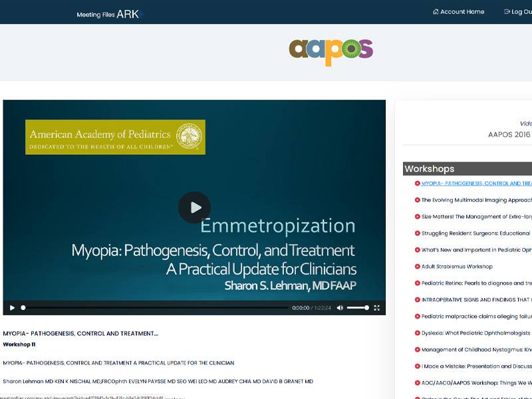Open INTRAOPERATIVE SIGNS AND FINDINGS workshop
This screenshot has width=532, height=399.
coord(476,300)
